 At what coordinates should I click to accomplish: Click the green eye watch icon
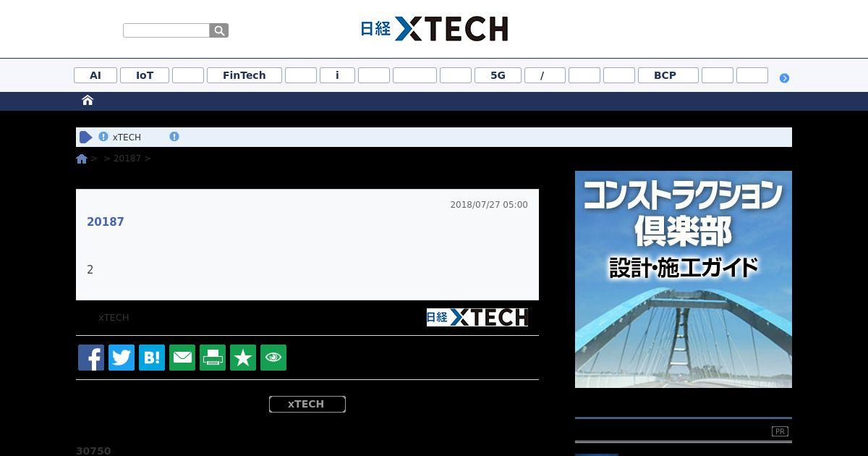[273, 358]
